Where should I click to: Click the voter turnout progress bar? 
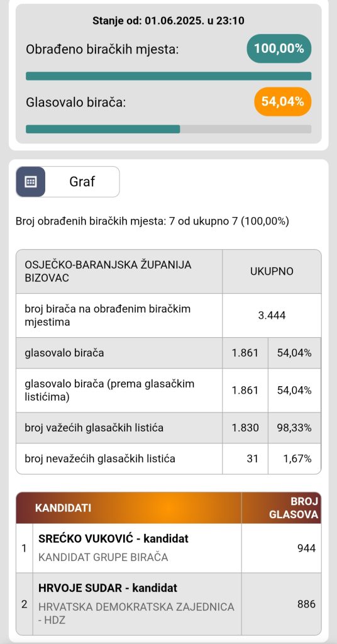(x=168, y=129)
